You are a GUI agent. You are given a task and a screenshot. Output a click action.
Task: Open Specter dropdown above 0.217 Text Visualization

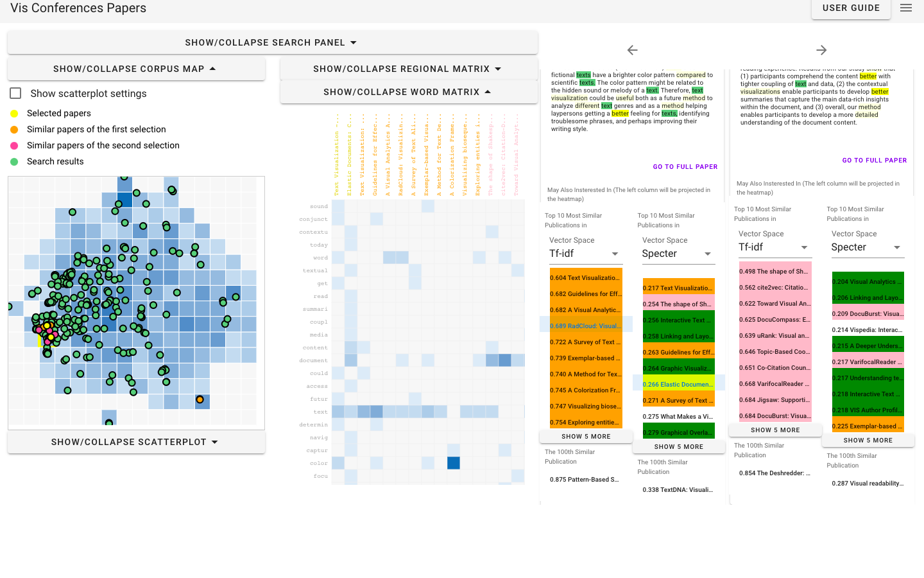tap(678, 254)
